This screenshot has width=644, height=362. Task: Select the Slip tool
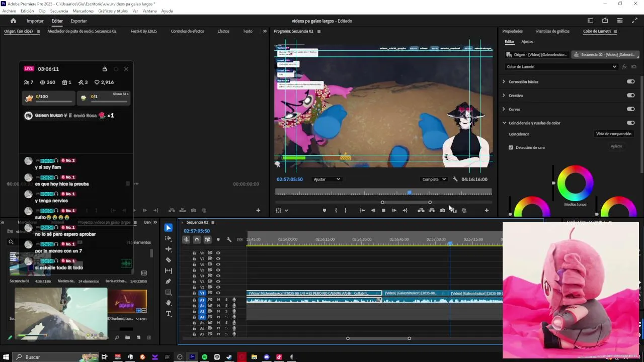pos(169,270)
